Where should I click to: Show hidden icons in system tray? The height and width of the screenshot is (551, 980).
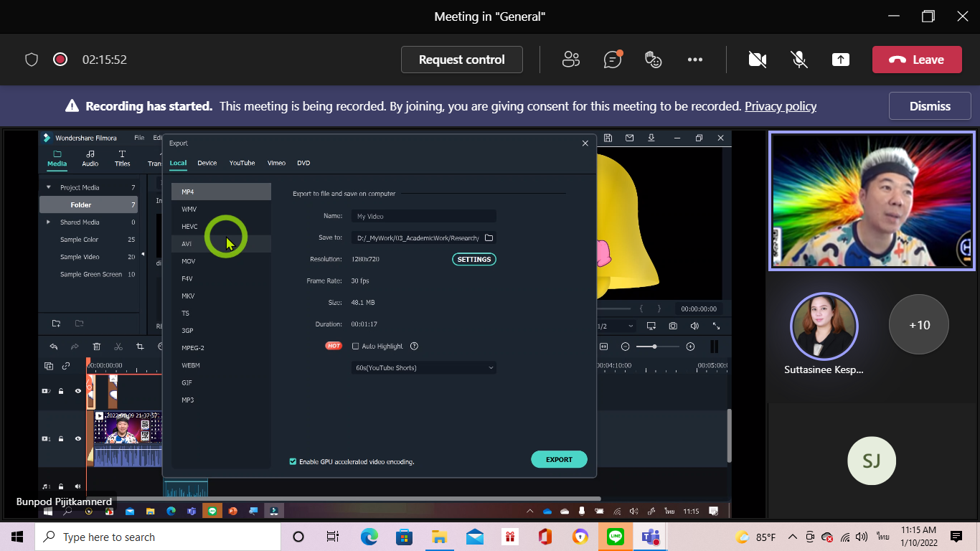793,537
